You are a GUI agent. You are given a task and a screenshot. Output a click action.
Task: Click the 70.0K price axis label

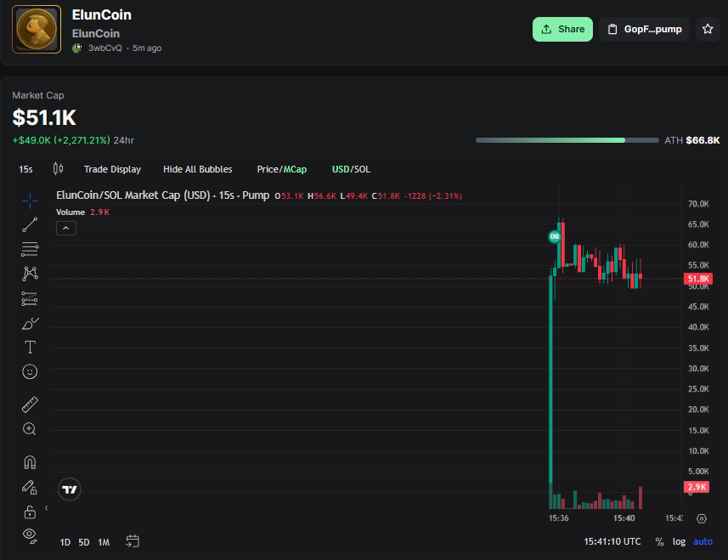click(x=698, y=204)
